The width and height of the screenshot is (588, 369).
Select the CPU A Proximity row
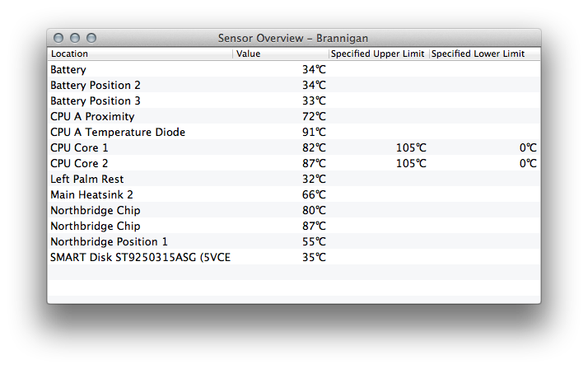click(x=294, y=116)
